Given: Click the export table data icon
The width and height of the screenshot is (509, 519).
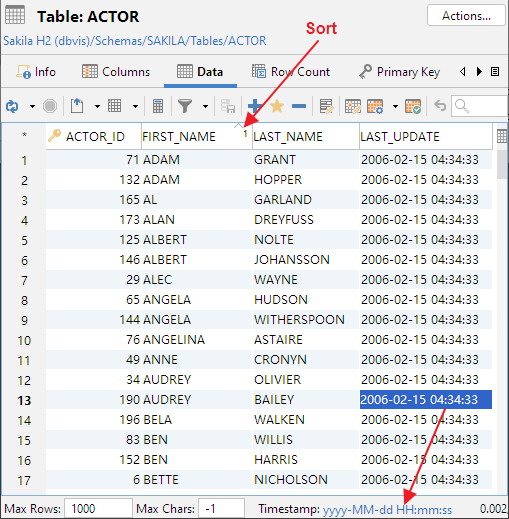Looking at the screenshot, I should point(77,106).
